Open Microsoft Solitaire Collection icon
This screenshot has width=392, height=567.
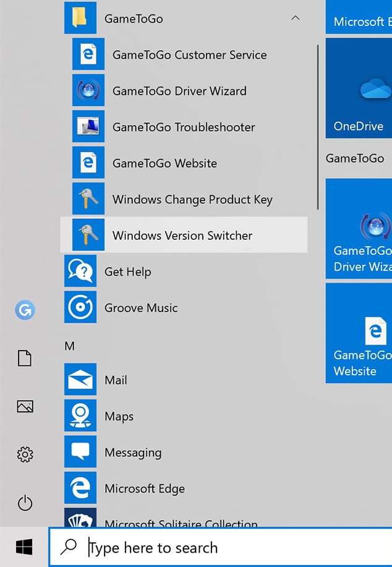click(x=80, y=518)
